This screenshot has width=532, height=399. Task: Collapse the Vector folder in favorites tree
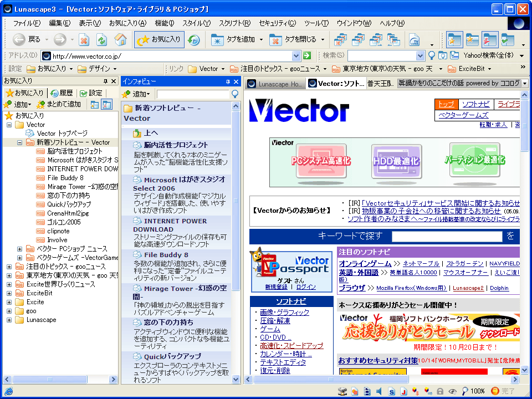point(9,125)
